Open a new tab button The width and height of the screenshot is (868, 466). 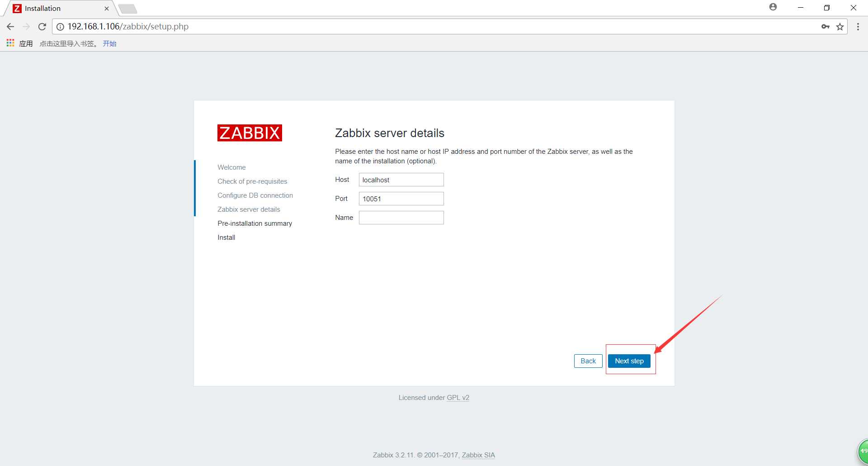(x=128, y=9)
